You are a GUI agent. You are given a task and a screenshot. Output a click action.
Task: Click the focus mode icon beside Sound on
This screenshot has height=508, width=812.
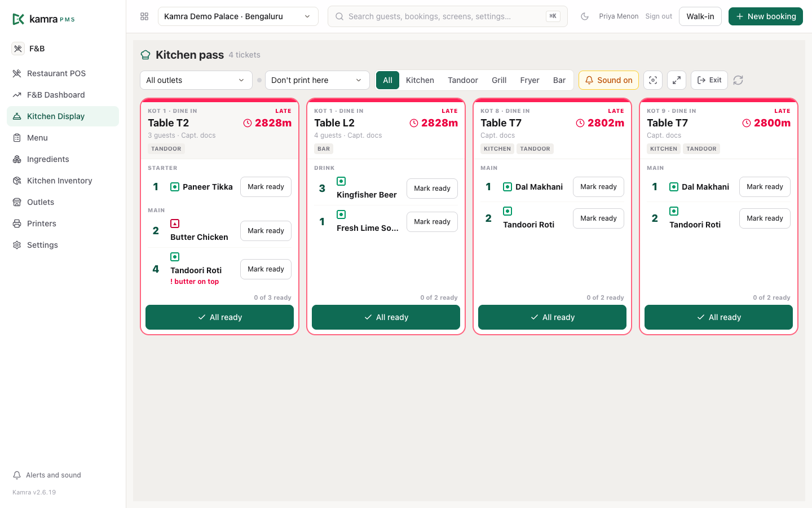pos(653,80)
